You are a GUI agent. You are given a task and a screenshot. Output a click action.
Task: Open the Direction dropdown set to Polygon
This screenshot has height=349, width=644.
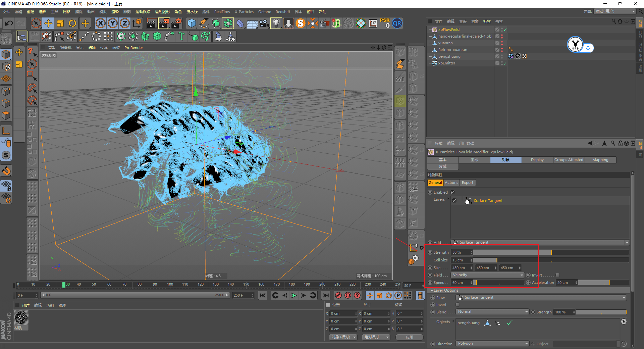pyautogui.click(x=492, y=344)
